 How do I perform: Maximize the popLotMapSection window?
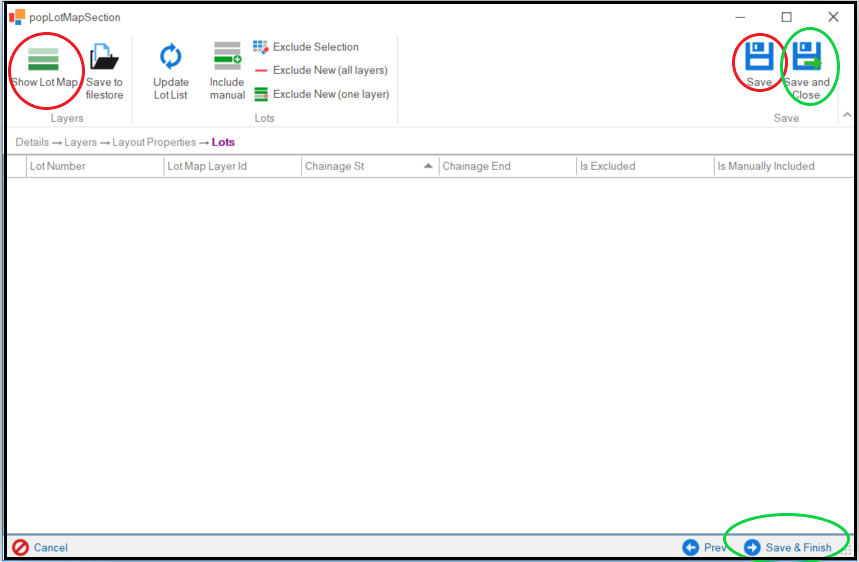click(787, 17)
